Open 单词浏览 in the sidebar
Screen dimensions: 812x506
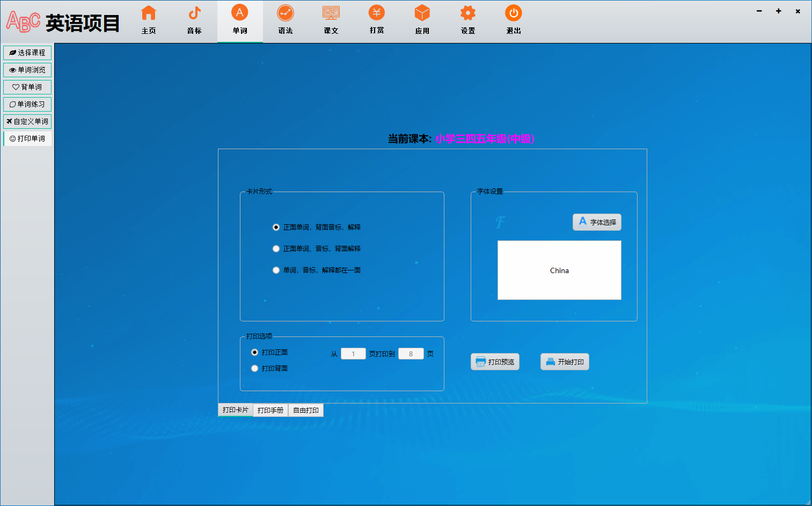[27, 70]
